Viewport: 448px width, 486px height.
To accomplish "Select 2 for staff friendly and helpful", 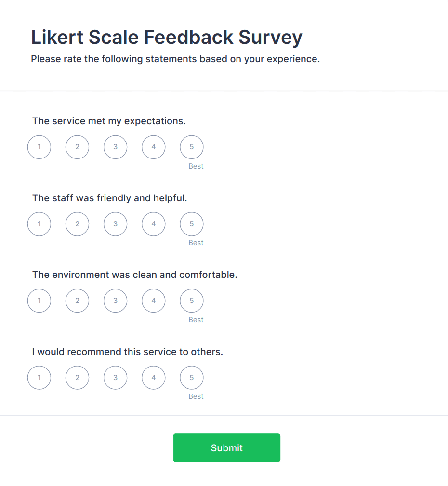I will (77, 224).
